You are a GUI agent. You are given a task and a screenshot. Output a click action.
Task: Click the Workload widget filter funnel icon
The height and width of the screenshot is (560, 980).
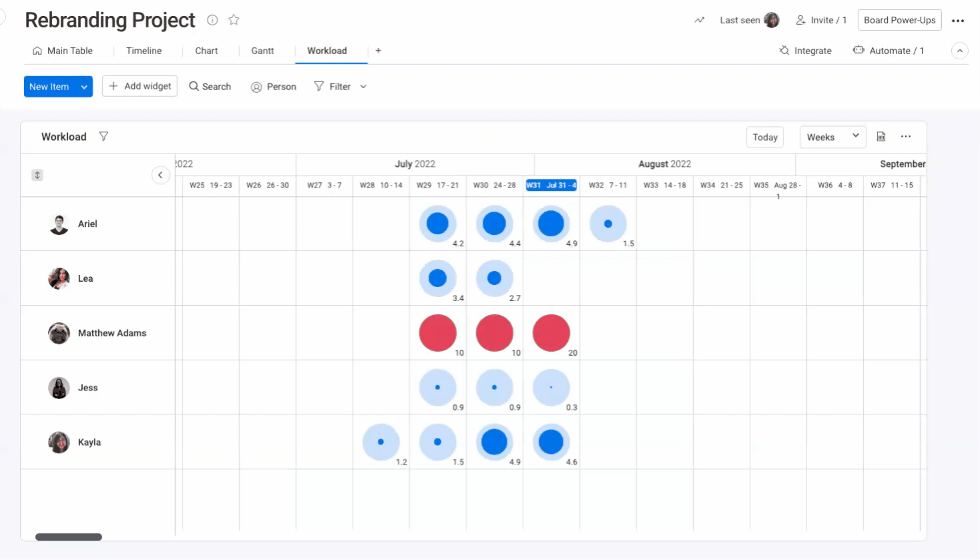point(103,136)
